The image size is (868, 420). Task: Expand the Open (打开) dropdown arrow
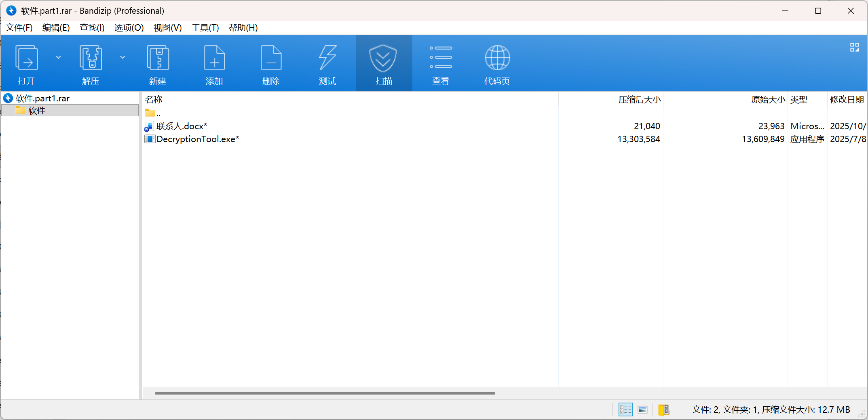59,57
